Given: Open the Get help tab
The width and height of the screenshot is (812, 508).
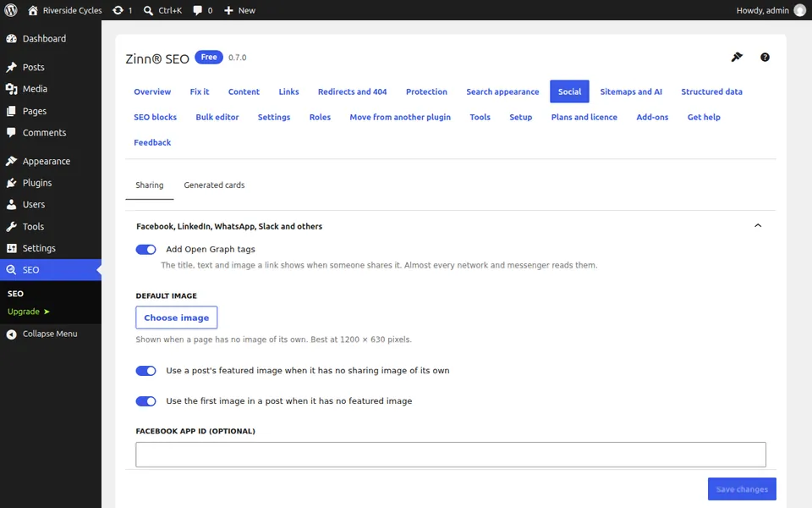Looking at the screenshot, I should click(704, 117).
